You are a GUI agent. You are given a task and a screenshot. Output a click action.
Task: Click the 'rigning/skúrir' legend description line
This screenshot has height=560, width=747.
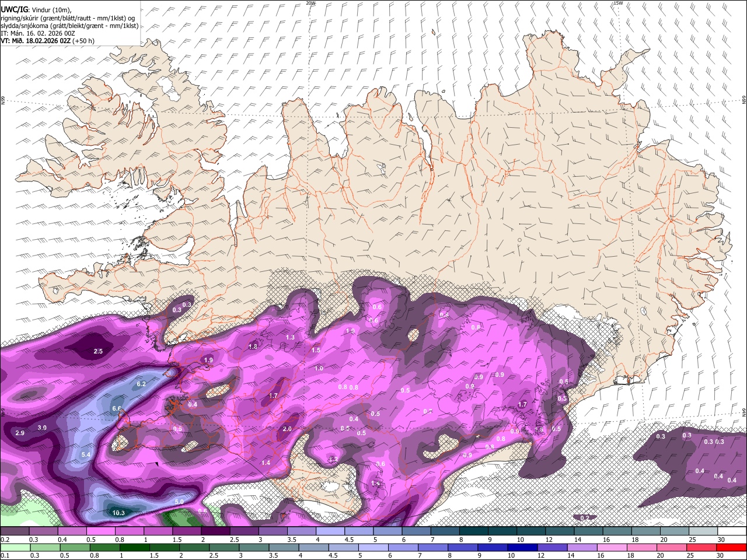(68, 17)
